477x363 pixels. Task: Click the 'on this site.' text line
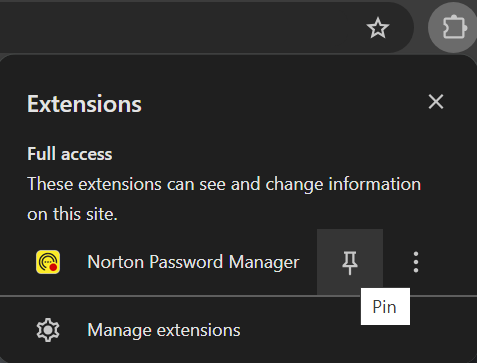click(72, 214)
